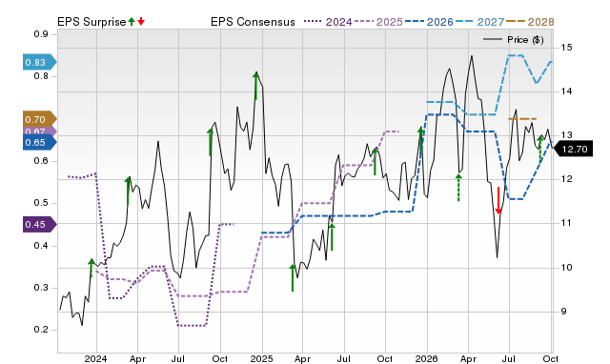The image size is (610, 364).
Task: Click the 15 label on the price axis
Action: tap(566, 48)
